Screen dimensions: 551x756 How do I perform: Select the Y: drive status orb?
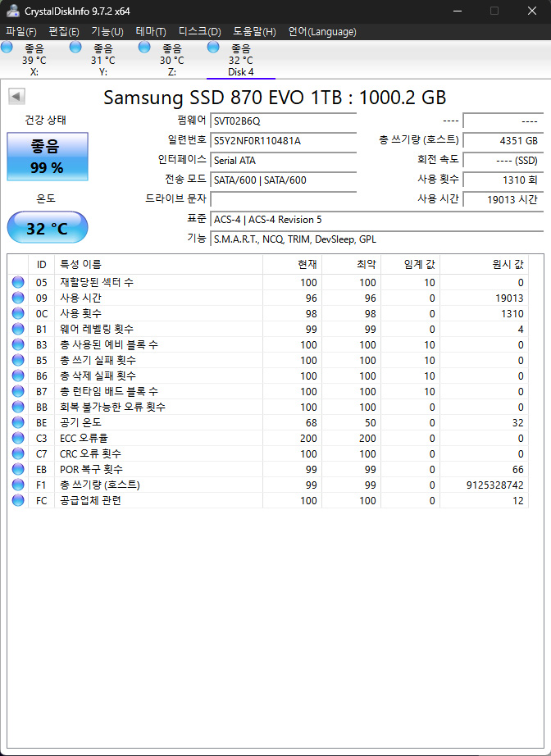point(75,47)
